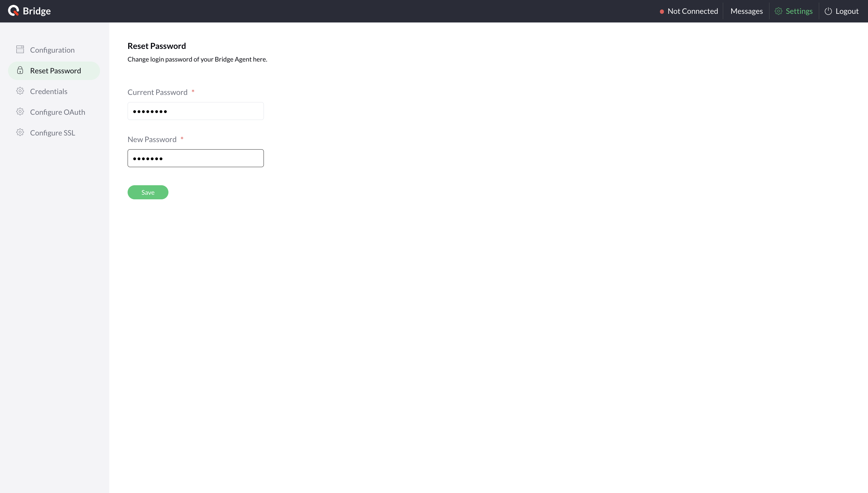Click the Configure SSL gear icon
The height and width of the screenshot is (493, 868).
click(x=20, y=132)
